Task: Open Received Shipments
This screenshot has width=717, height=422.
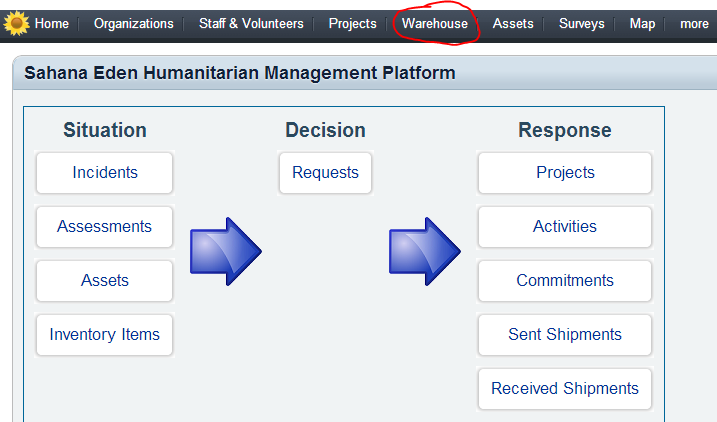Action: 565,389
